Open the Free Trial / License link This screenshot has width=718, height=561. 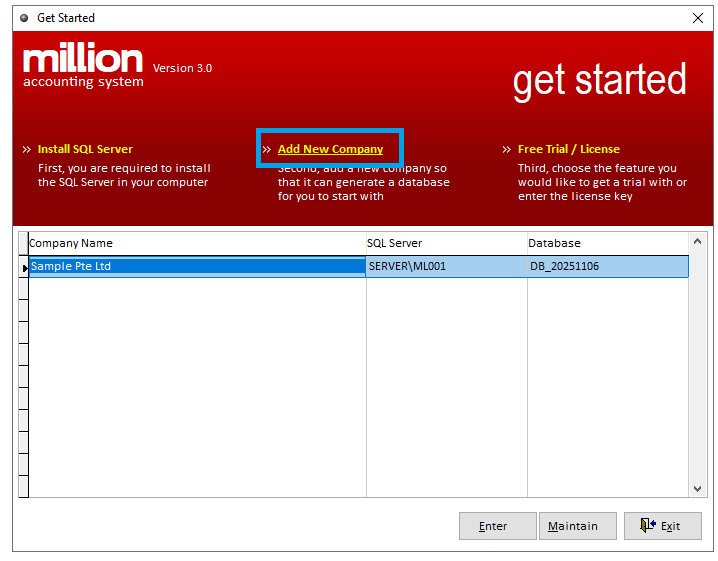coord(569,149)
